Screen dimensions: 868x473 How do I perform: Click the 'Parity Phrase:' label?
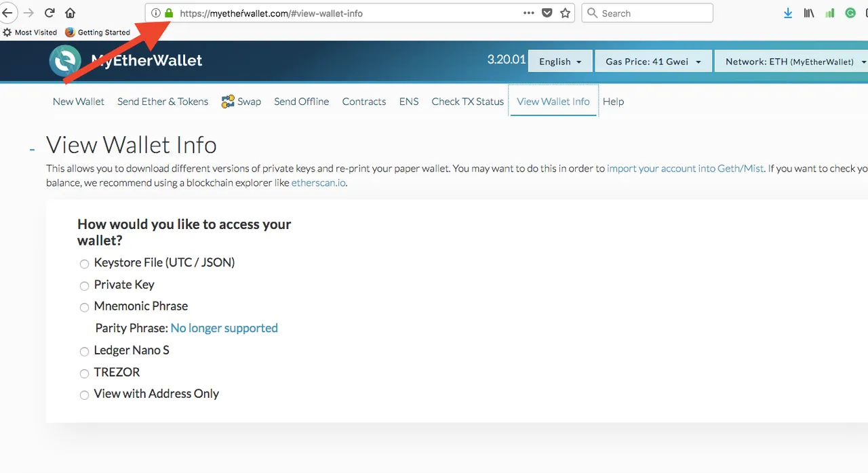132,328
